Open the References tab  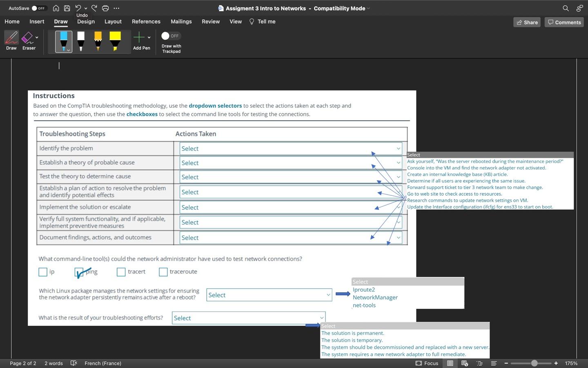(146, 22)
